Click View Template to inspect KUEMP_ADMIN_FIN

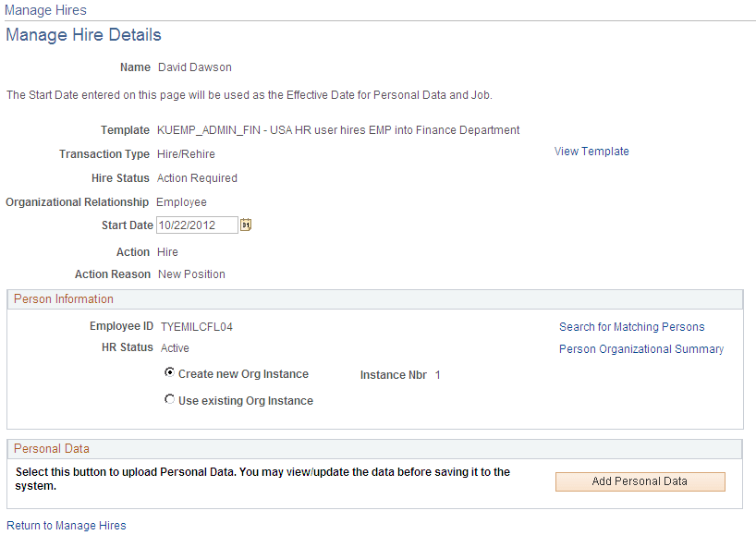(591, 151)
